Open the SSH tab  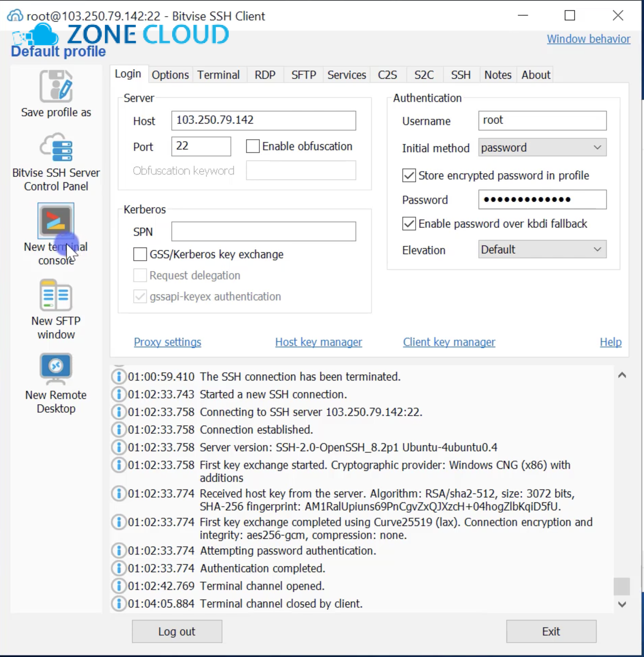(461, 75)
